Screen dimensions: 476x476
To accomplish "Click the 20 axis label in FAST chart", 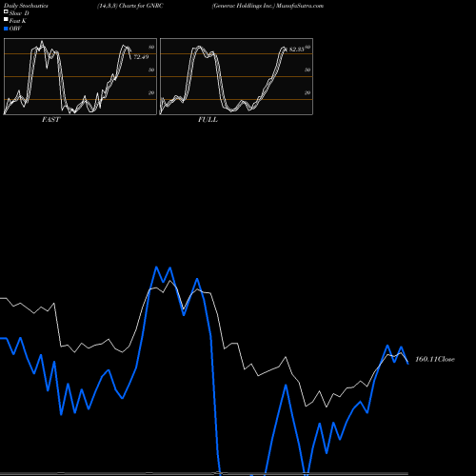I will click(151, 92).
